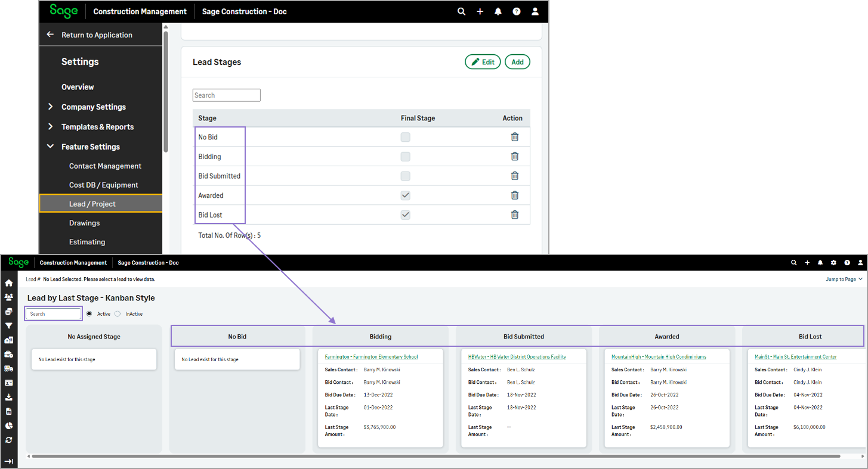868x469 pixels.
Task: Open Main St. Entertainment Center lead link
Action: pyautogui.click(x=796, y=357)
